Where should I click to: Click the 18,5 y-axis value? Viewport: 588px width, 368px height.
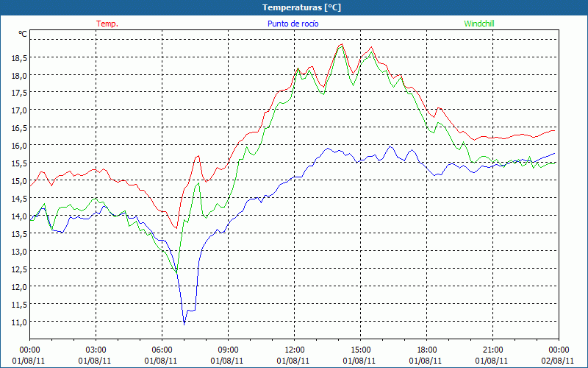(x=19, y=58)
